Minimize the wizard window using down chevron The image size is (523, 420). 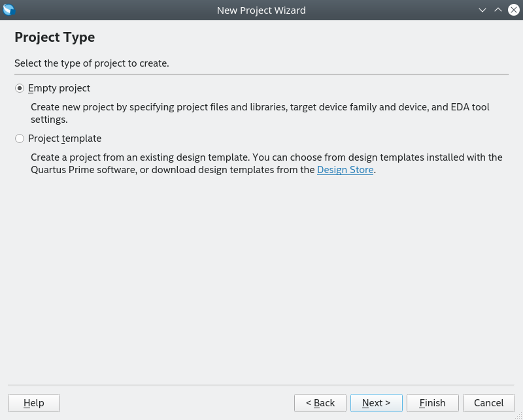pyautogui.click(x=482, y=10)
